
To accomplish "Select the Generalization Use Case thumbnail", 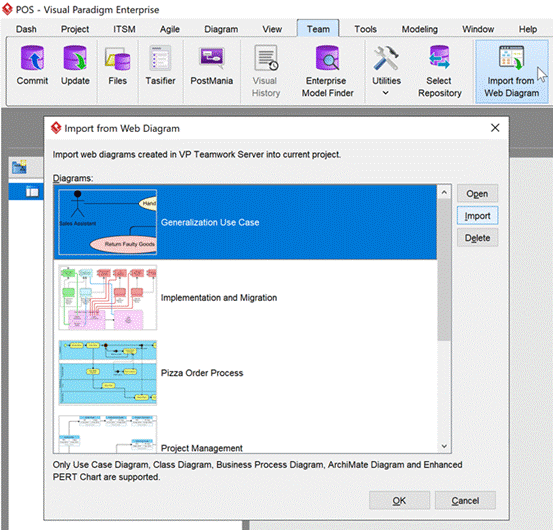I will (108, 222).
